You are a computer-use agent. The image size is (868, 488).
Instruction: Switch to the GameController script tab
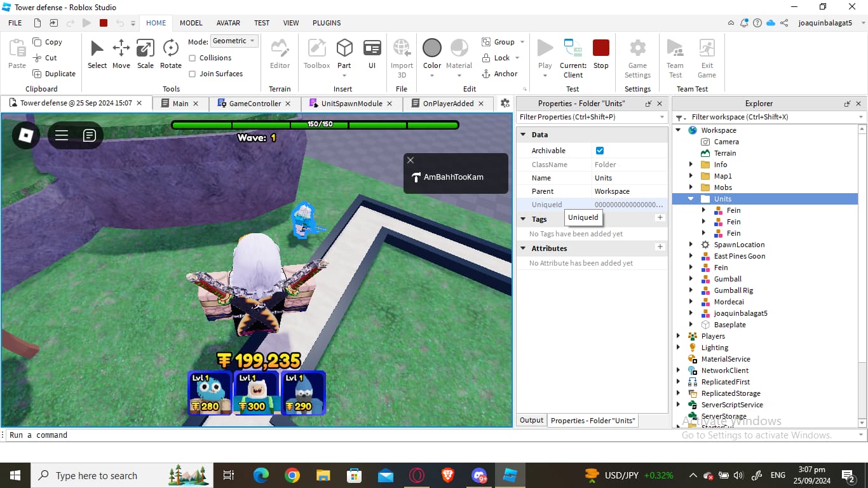(x=254, y=104)
